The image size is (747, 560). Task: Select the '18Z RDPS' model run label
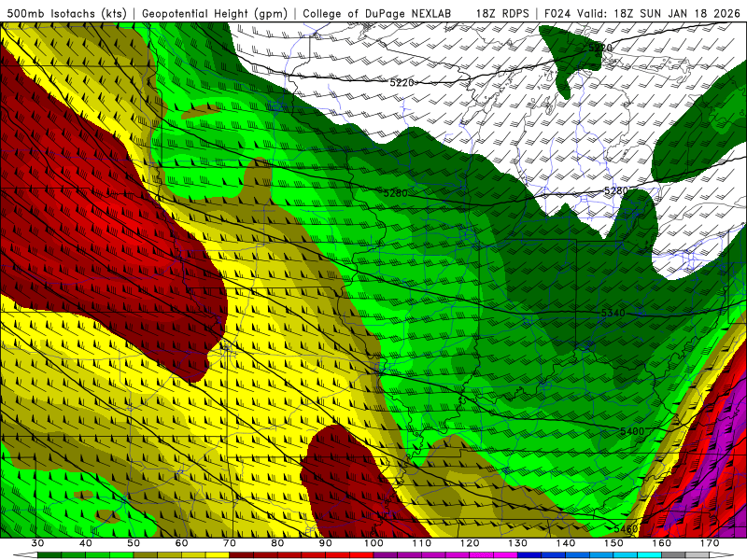(502, 13)
